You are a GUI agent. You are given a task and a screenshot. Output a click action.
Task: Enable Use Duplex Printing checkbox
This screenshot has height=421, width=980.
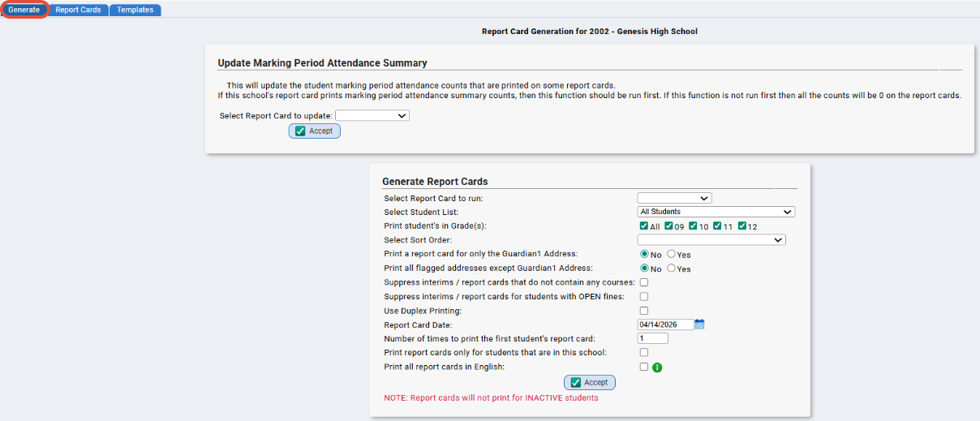pos(644,311)
